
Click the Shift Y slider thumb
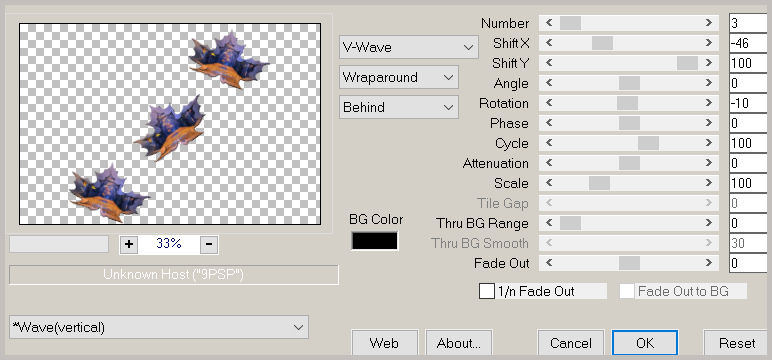[x=687, y=63]
